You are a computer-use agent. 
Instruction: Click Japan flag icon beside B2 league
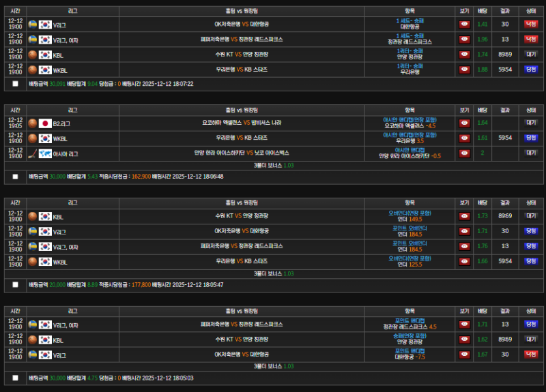coord(45,123)
